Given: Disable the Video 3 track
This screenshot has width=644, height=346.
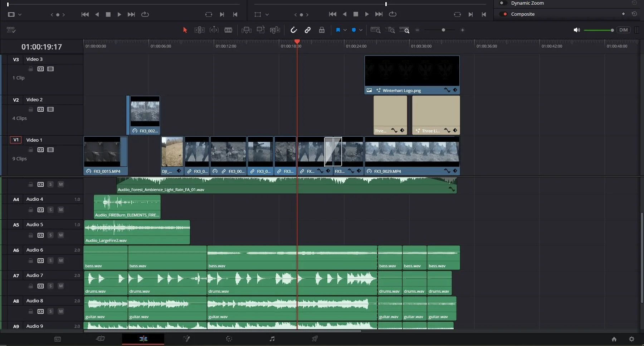Looking at the screenshot, I should tap(50, 69).
